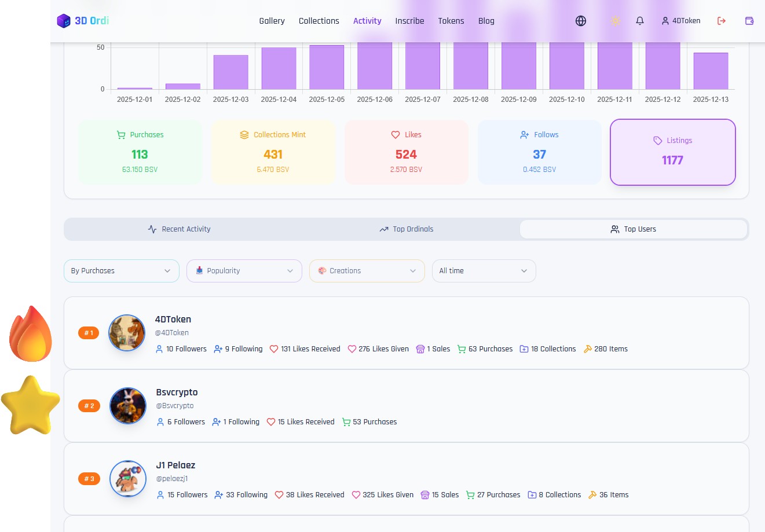This screenshot has height=532, width=765.
Task: Switch to Recent Activity tab
Action: point(179,229)
